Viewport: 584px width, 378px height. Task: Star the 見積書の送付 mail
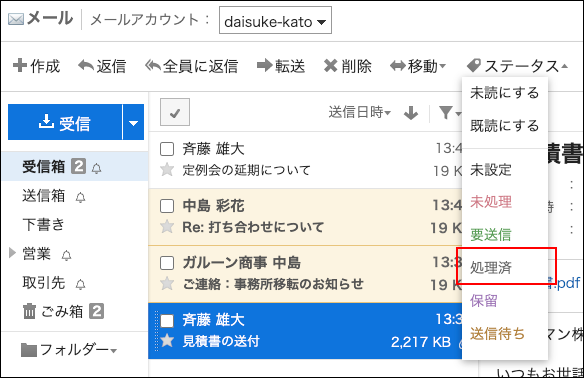click(x=167, y=340)
